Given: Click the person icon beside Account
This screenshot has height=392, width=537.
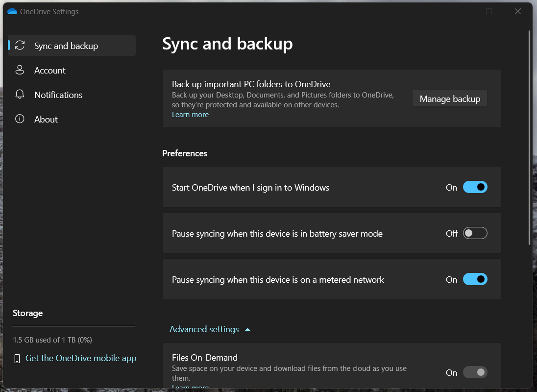Looking at the screenshot, I should (20, 70).
